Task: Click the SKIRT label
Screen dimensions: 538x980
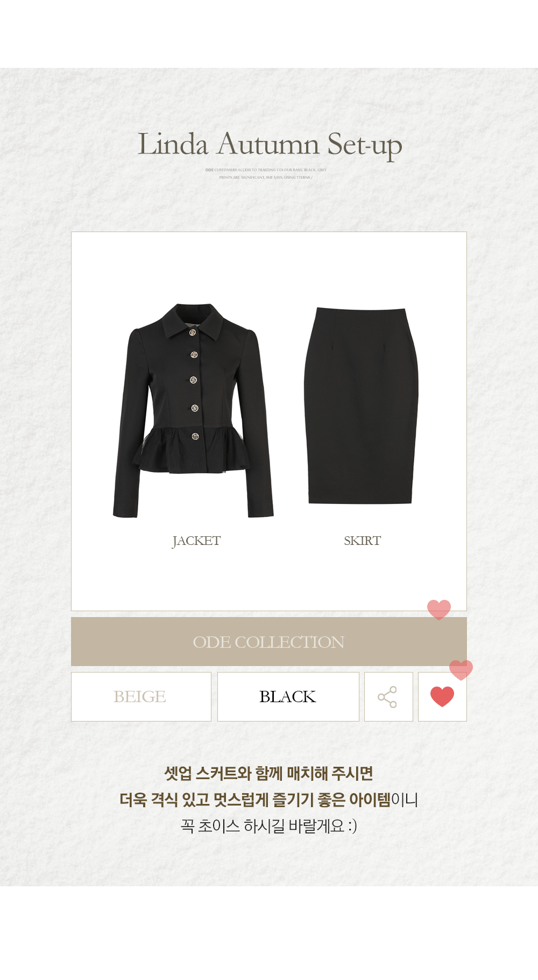Action: click(363, 541)
